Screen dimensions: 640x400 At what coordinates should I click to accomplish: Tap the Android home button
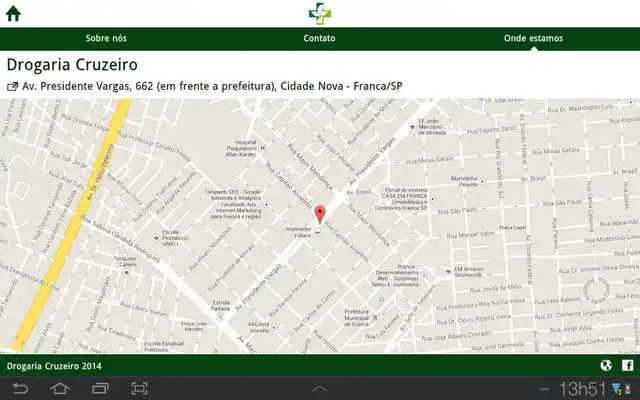[x=60, y=388]
